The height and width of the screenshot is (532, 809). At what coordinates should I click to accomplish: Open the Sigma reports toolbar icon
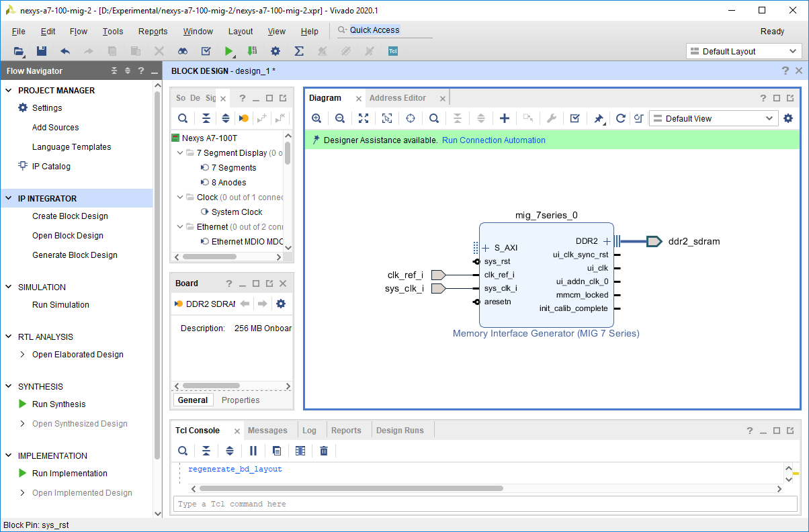(299, 51)
